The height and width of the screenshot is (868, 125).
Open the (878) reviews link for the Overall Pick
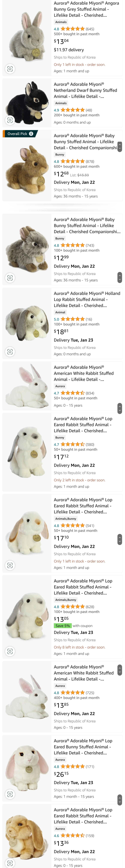90,161
